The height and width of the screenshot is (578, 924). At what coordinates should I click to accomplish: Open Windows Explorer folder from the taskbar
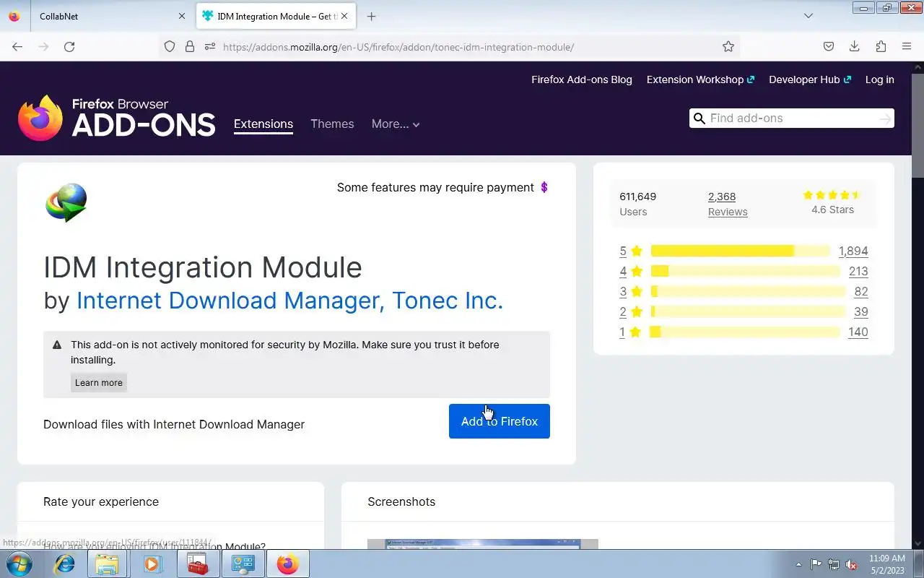pyautogui.click(x=107, y=564)
